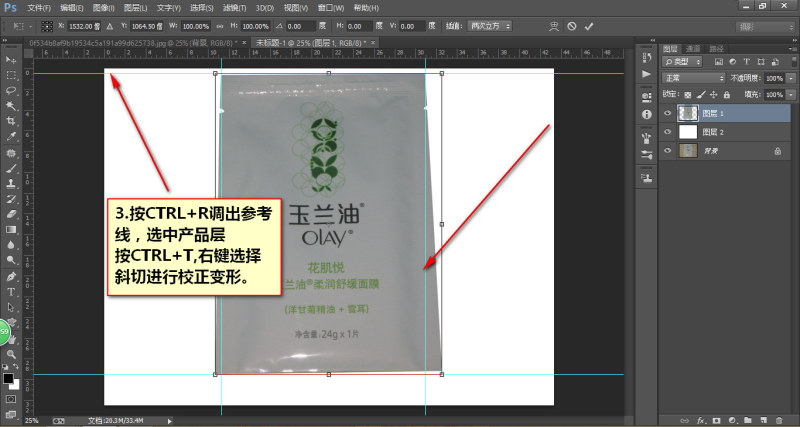Click the rotation angle input field
The width and height of the screenshot is (800, 427).
click(299, 26)
